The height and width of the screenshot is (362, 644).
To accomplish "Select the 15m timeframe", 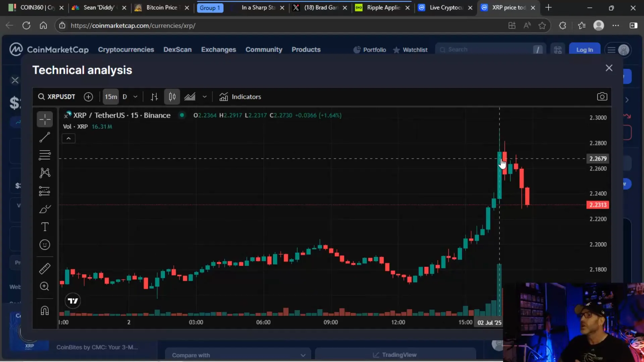I will pos(111,97).
